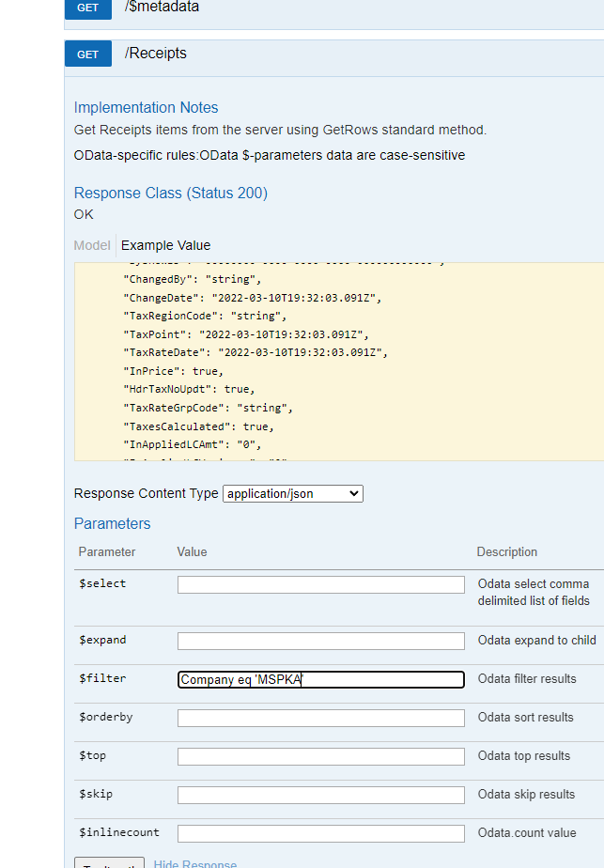The height and width of the screenshot is (868, 604).
Task: Collapse the /Receipts operation heading
Action: coord(156,54)
